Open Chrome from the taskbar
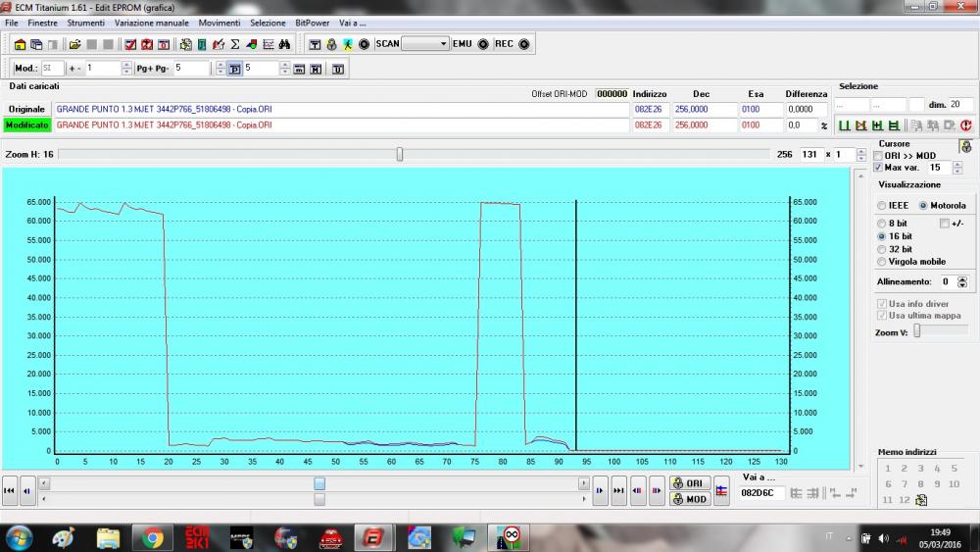 point(152,537)
